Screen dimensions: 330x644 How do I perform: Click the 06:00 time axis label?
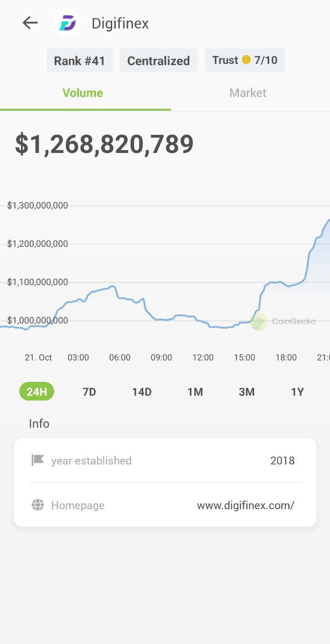[x=120, y=357]
